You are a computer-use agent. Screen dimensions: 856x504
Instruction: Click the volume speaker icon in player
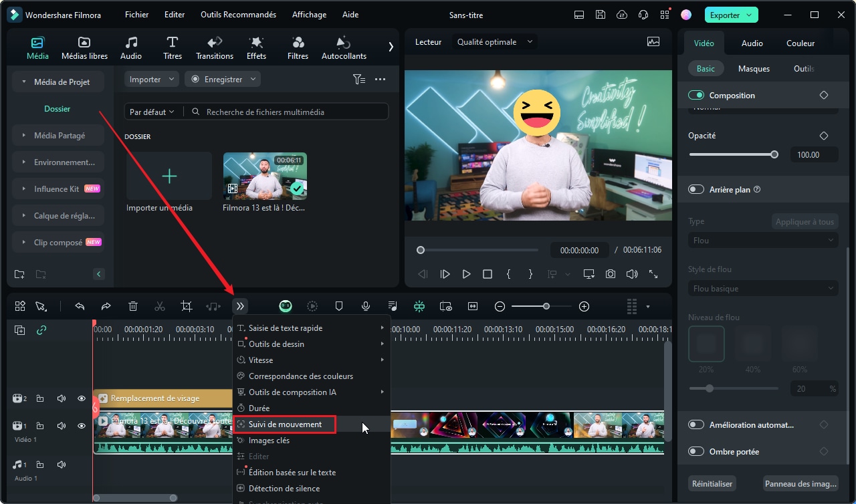pos(632,274)
